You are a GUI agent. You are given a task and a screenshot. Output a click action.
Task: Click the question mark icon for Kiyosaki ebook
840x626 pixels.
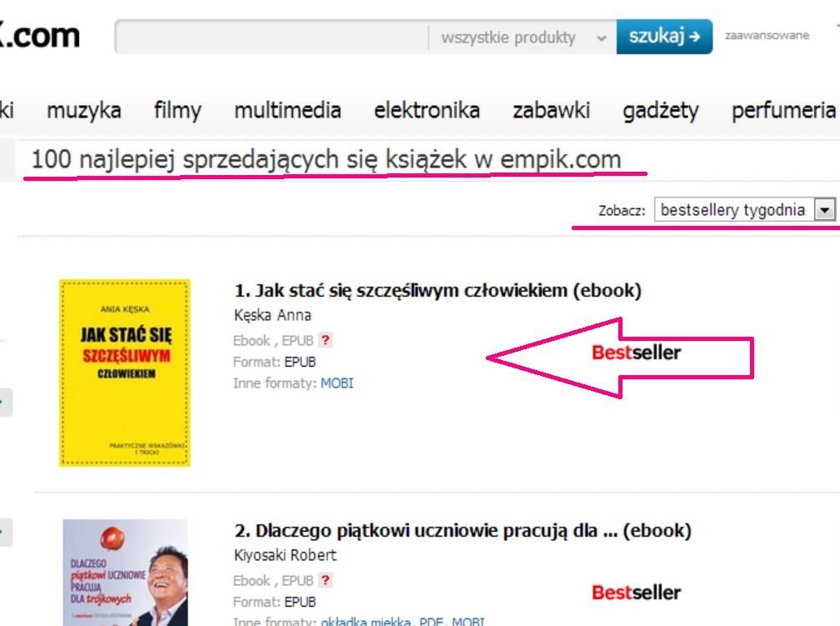[x=325, y=580]
